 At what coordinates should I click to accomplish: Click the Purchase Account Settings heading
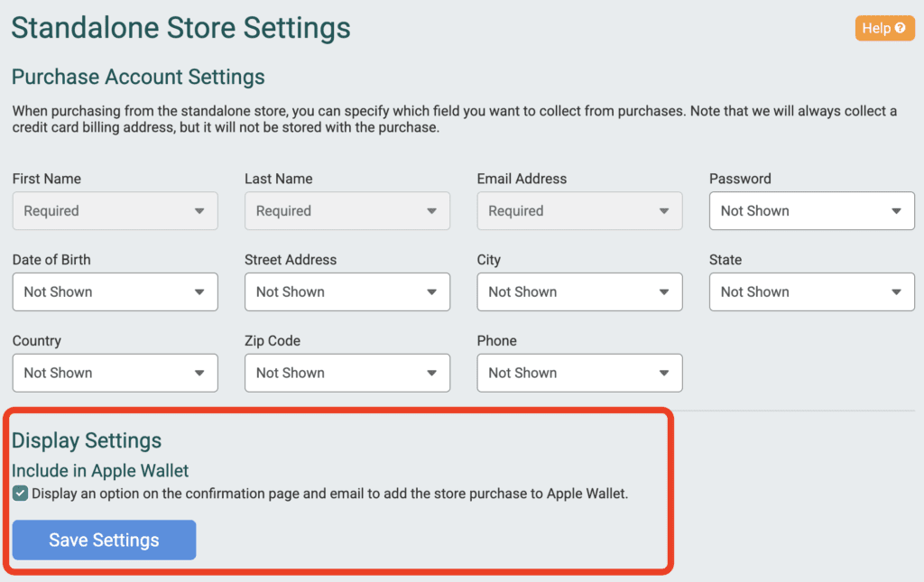(x=138, y=78)
